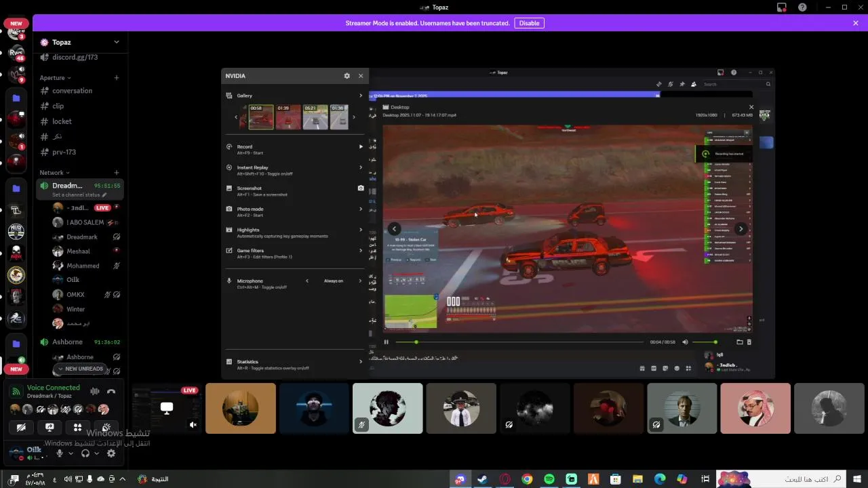Go to next clip arrow in streamed video
This screenshot has height=488, width=868.
click(741, 229)
